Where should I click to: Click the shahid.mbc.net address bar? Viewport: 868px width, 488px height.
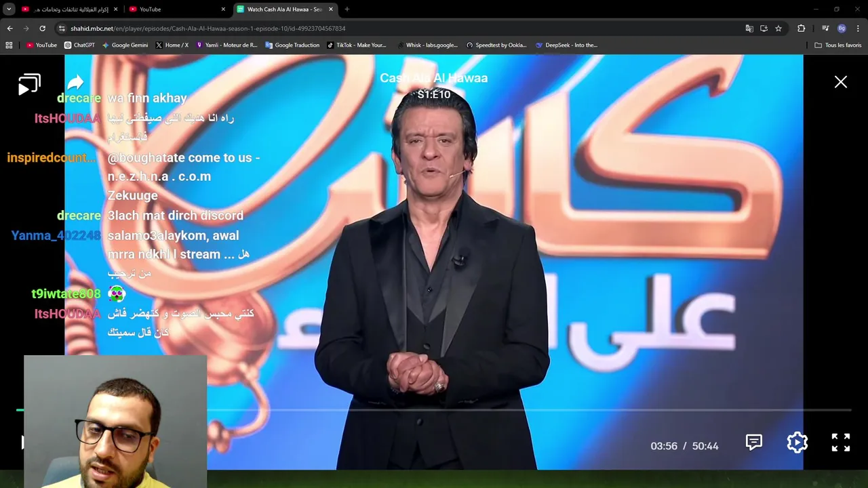400,28
